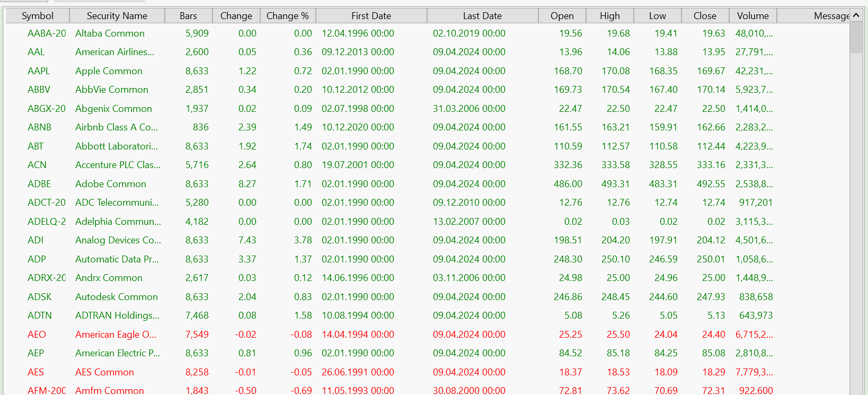The width and height of the screenshot is (868, 395).
Task: Sort by the Symbol column header
Action: point(37,16)
